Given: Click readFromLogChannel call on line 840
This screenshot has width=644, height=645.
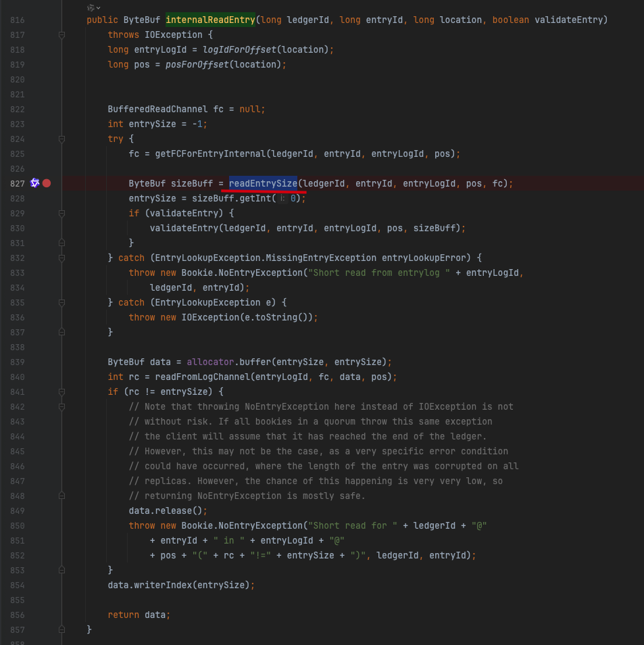Looking at the screenshot, I should pyautogui.click(x=202, y=377).
